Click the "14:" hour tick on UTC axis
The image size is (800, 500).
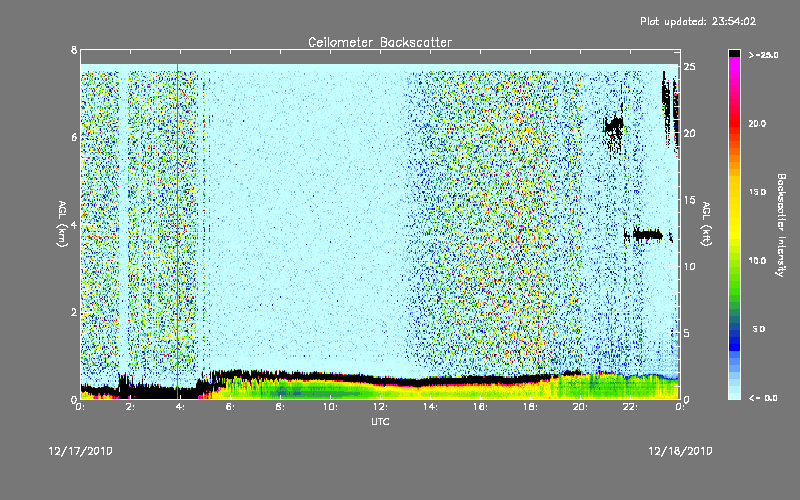[x=430, y=407]
